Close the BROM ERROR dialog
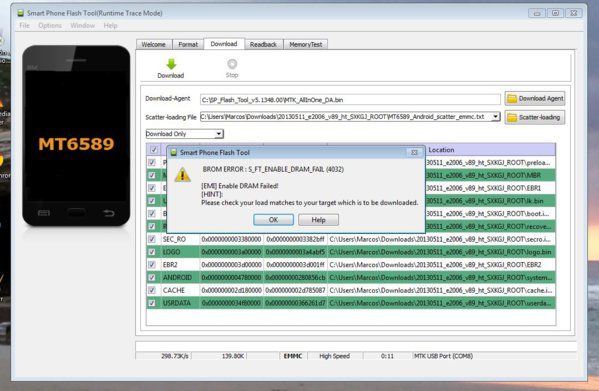This screenshot has height=391, width=599. (414, 152)
